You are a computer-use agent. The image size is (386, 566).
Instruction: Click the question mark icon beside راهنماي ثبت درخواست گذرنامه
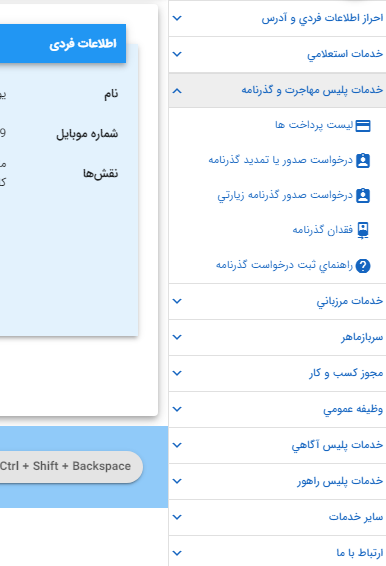[x=363, y=266]
